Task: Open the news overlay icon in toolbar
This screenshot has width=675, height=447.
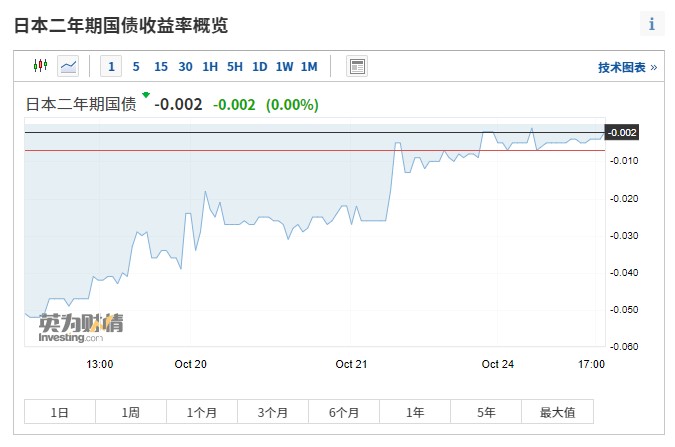Action: [x=357, y=67]
